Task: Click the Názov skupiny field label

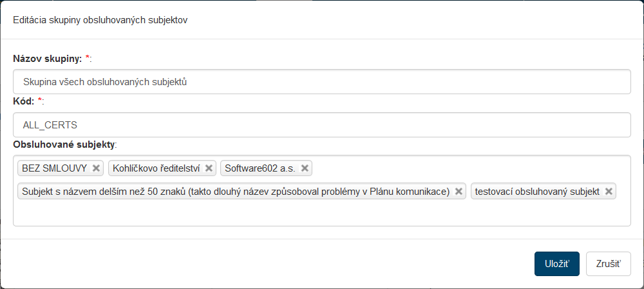Action: click(x=47, y=59)
